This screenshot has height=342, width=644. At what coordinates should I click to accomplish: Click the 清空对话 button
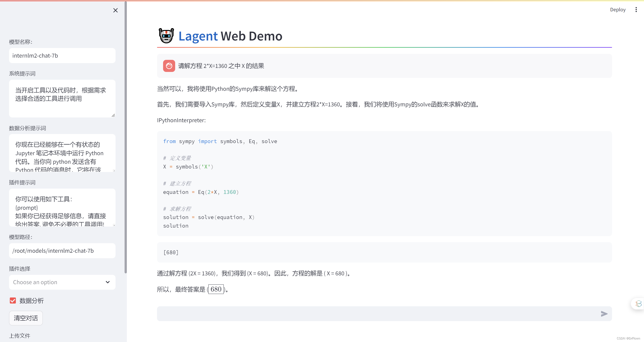click(26, 318)
